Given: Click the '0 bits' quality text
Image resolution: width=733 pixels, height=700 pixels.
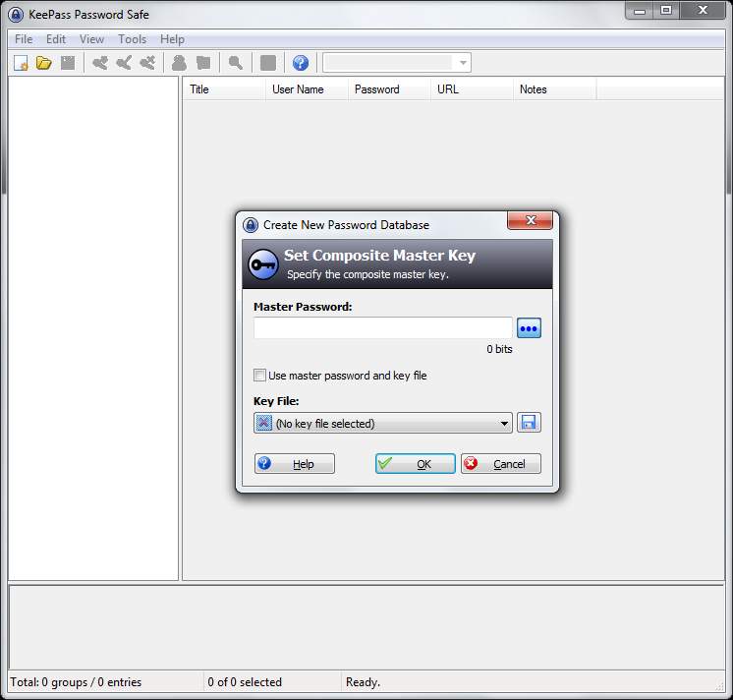Looking at the screenshot, I should point(499,349).
